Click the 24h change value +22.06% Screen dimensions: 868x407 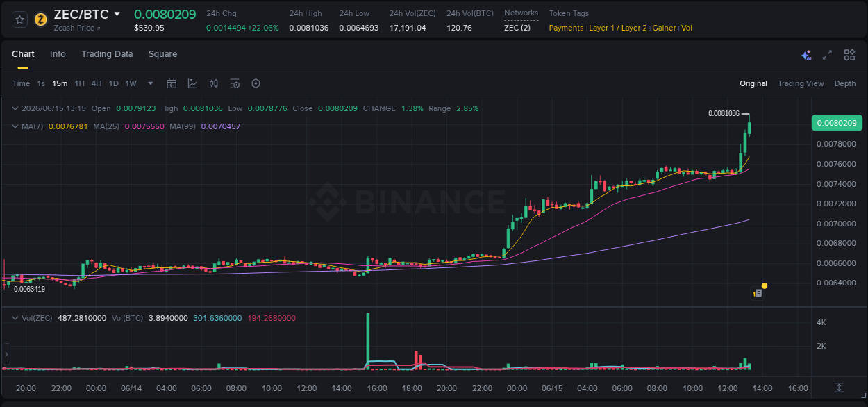click(x=262, y=28)
